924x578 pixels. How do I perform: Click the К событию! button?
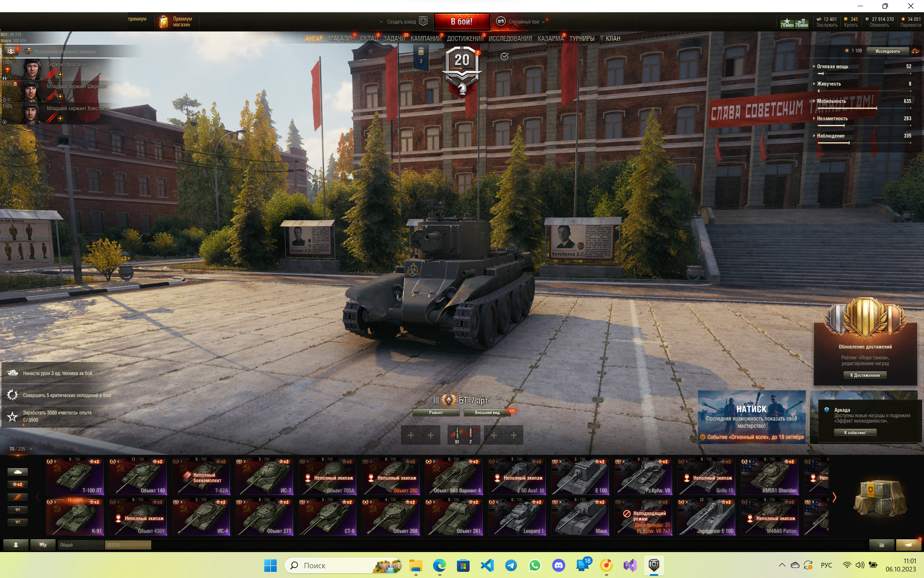coord(855,432)
